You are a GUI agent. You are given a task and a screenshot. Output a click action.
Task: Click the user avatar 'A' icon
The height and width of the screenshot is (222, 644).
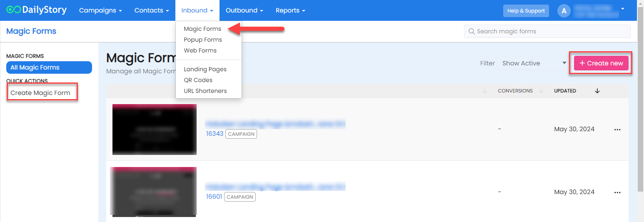pyautogui.click(x=564, y=11)
